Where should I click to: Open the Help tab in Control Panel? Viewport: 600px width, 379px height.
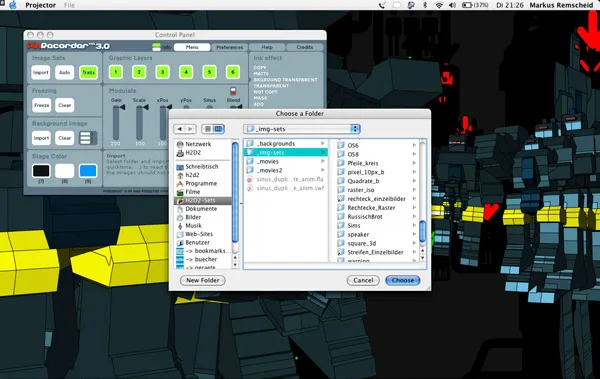click(x=267, y=47)
